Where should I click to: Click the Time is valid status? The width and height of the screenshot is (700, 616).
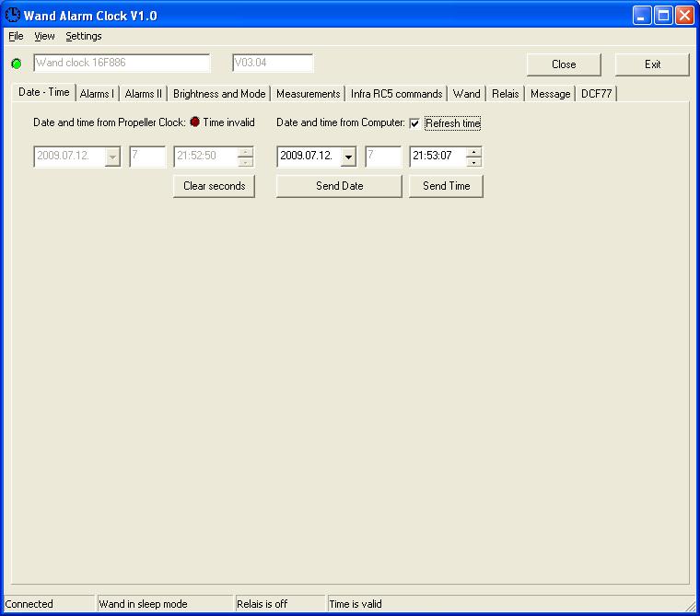coord(509,604)
